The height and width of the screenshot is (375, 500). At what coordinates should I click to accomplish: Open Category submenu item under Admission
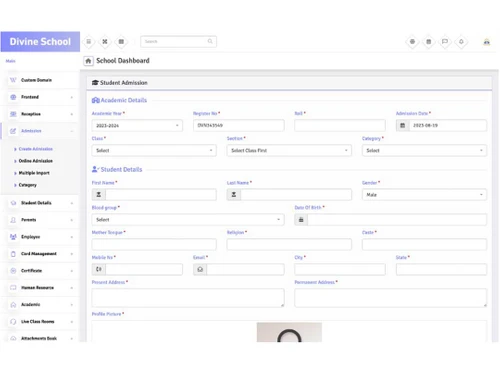click(x=27, y=185)
